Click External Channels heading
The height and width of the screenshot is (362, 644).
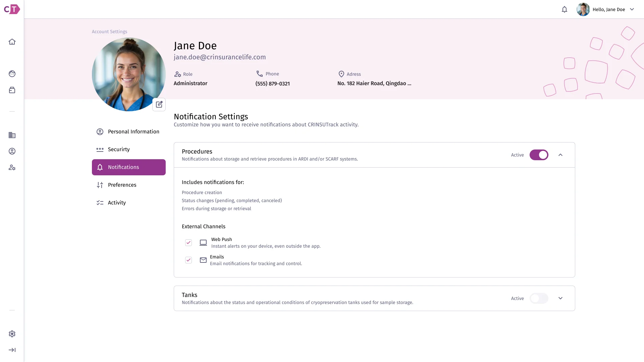[204, 227]
